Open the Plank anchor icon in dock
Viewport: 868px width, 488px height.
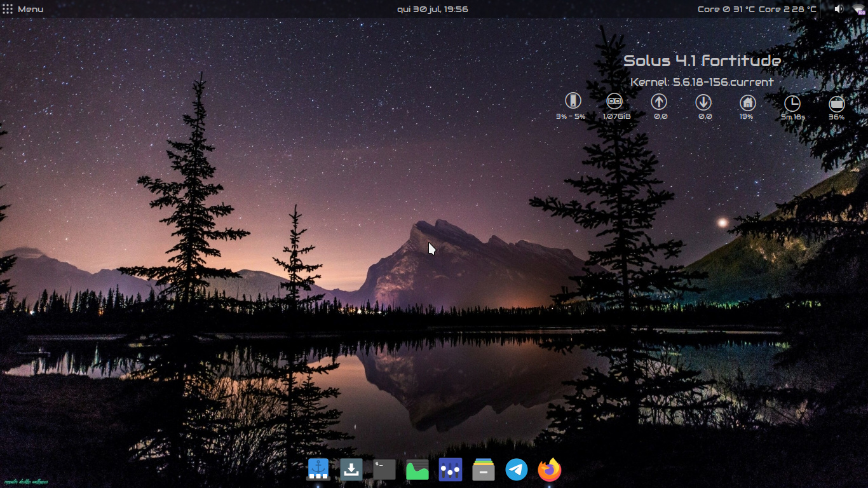tap(318, 470)
